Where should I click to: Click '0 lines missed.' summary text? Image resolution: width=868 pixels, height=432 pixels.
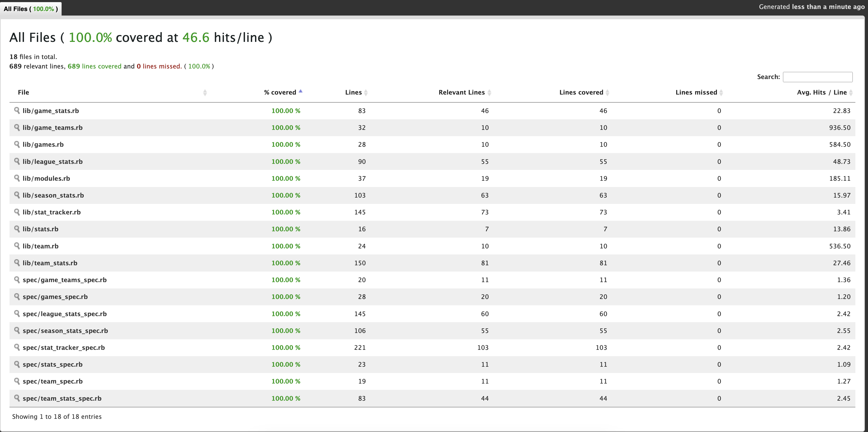(159, 66)
